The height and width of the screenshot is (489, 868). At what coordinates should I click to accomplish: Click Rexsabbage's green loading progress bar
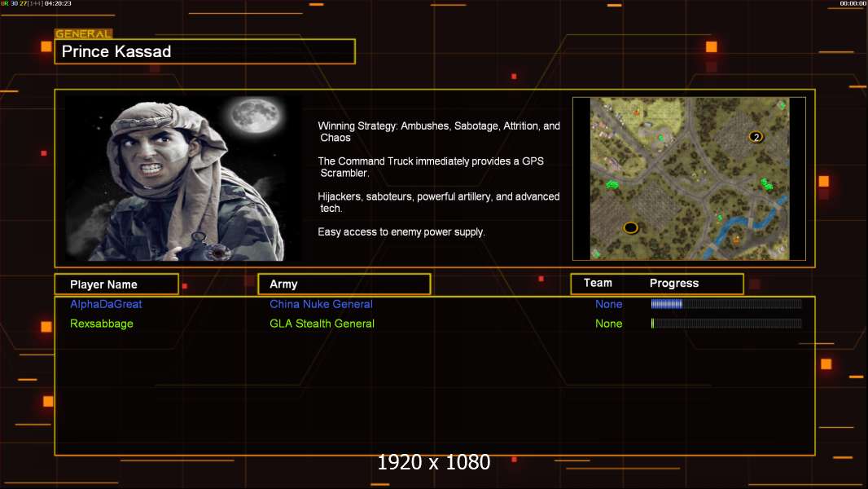[x=726, y=324]
